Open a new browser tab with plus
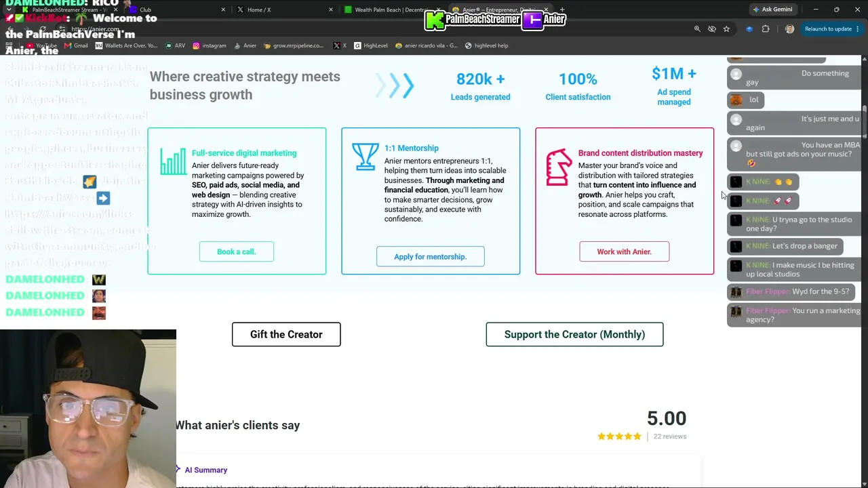The height and width of the screenshot is (488, 868). click(x=562, y=9)
